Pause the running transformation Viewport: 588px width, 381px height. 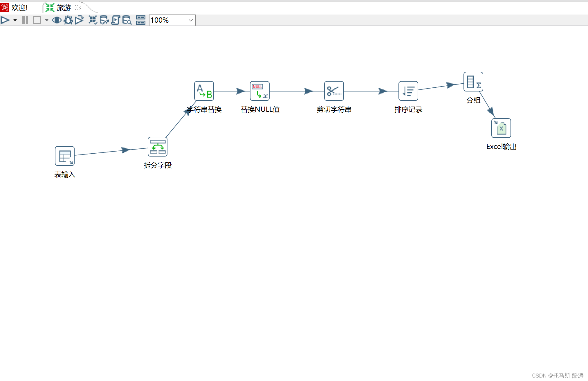coord(25,20)
